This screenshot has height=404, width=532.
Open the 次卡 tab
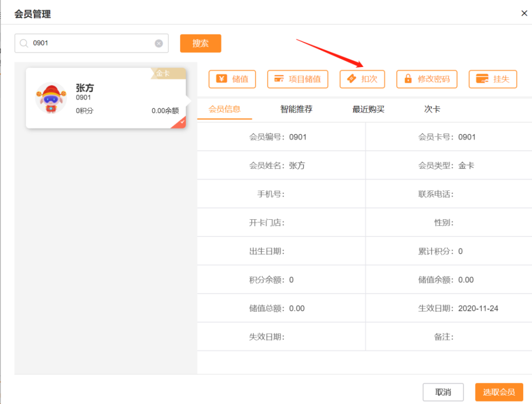click(432, 109)
